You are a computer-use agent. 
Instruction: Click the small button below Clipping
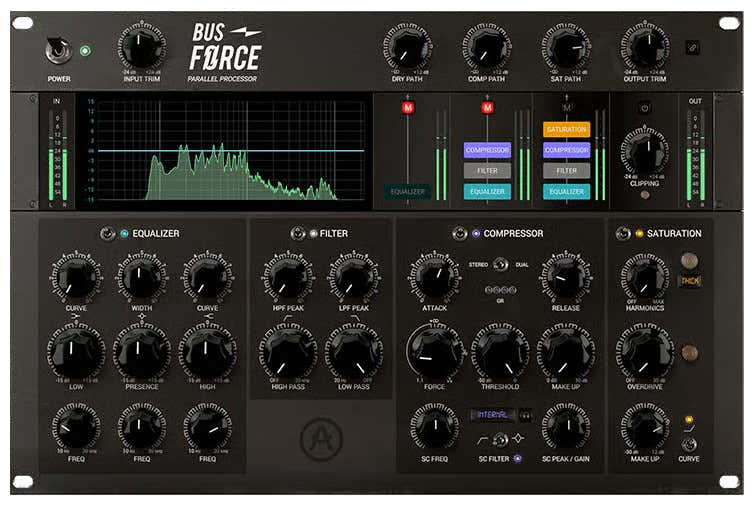645,195
